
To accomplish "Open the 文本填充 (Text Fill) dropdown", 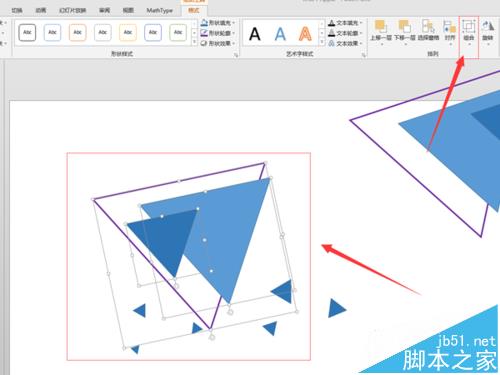I will 345,23.
